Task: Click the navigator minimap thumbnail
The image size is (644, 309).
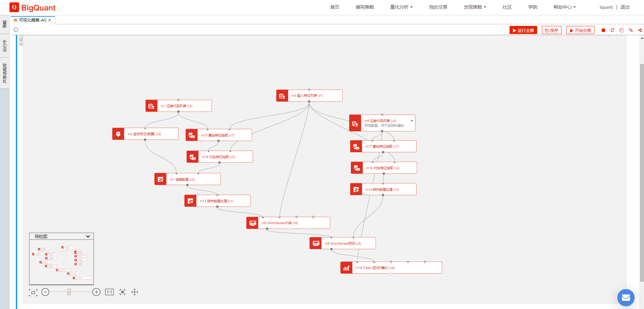Action: click(x=61, y=262)
